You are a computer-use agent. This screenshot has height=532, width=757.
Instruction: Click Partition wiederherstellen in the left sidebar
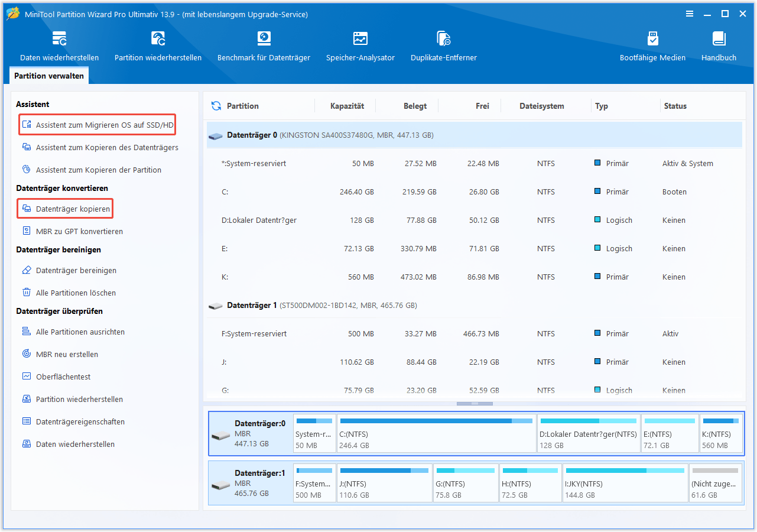click(x=72, y=399)
